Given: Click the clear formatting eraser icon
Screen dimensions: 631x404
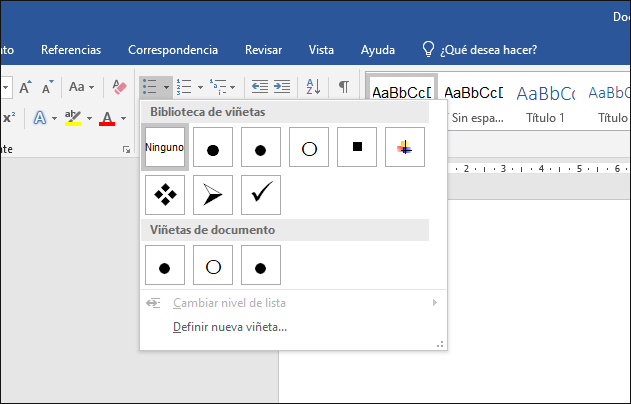Looking at the screenshot, I should click(x=121, y=87).
